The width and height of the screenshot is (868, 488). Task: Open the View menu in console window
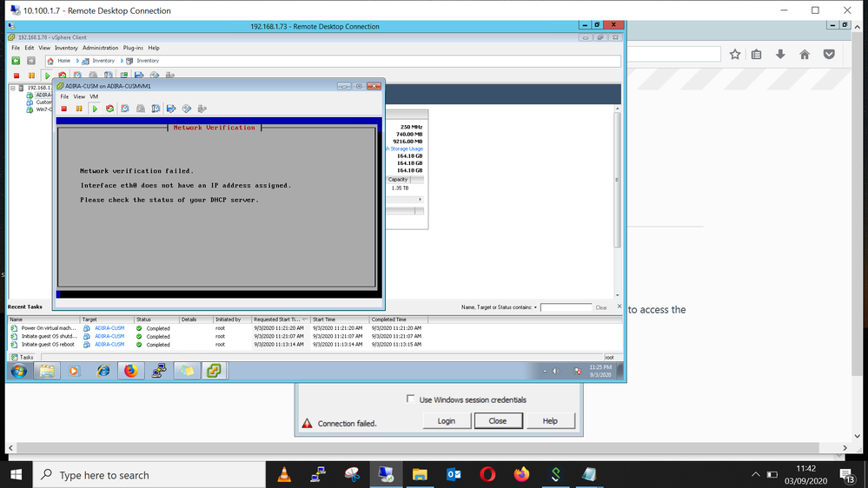point(79,97)
